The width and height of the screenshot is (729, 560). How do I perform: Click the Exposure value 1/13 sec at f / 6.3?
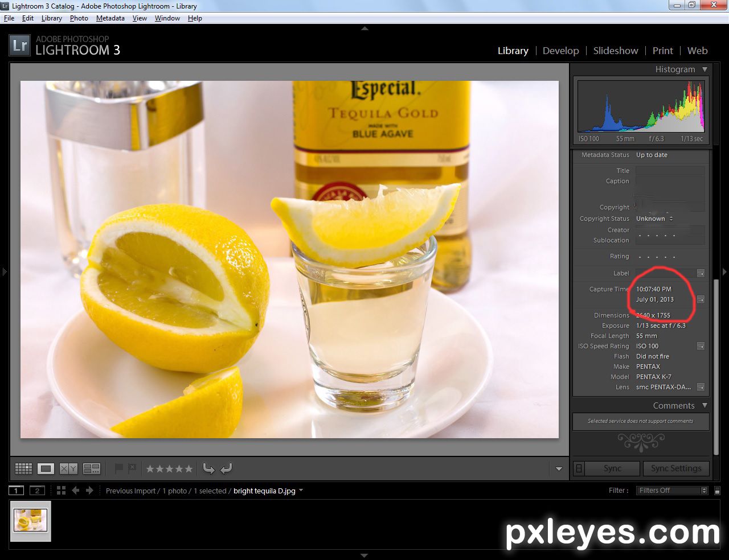(661, 326)
